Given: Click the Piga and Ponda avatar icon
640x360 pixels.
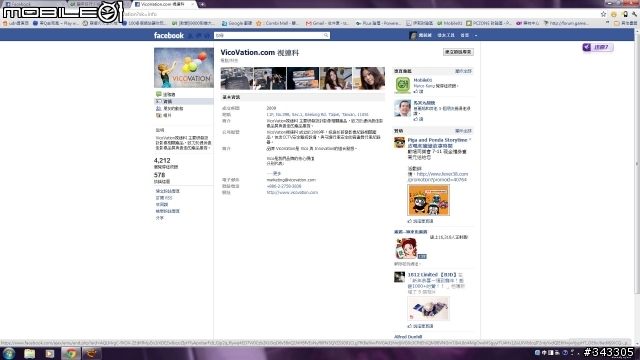Looking at the screenshot, I should click(x=399, y=142).
